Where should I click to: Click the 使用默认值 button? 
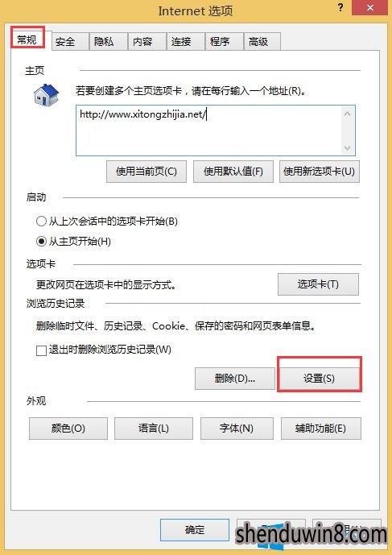(233, 172)
